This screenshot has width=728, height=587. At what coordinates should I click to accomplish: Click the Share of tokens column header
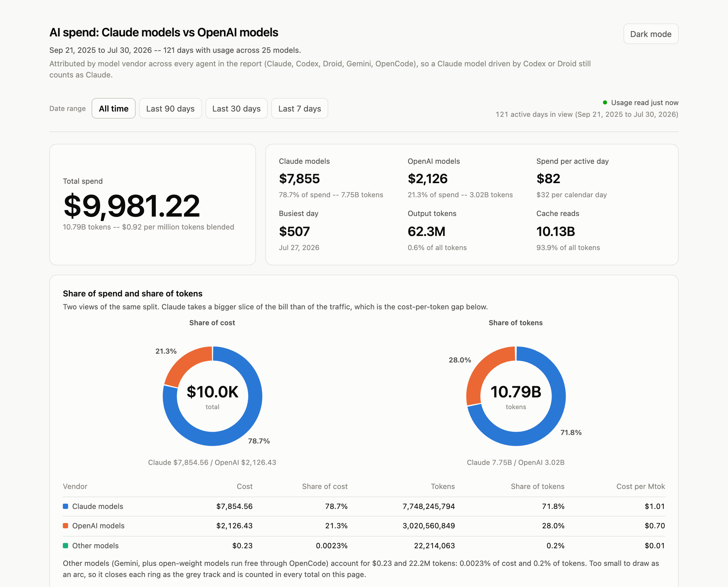click(537, 486)
